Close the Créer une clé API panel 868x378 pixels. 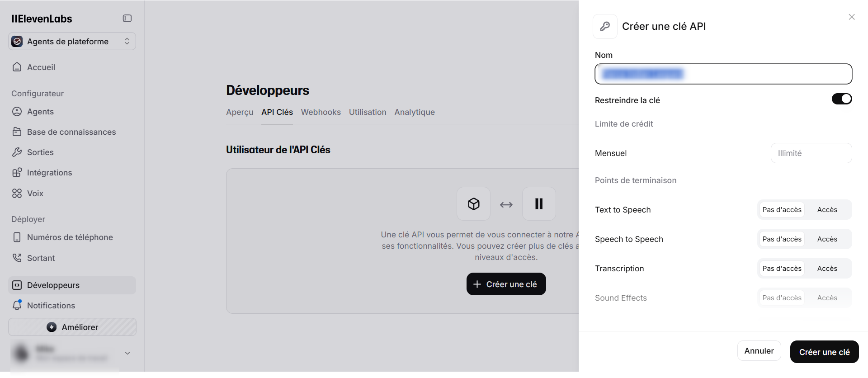[x=852, y=17]
